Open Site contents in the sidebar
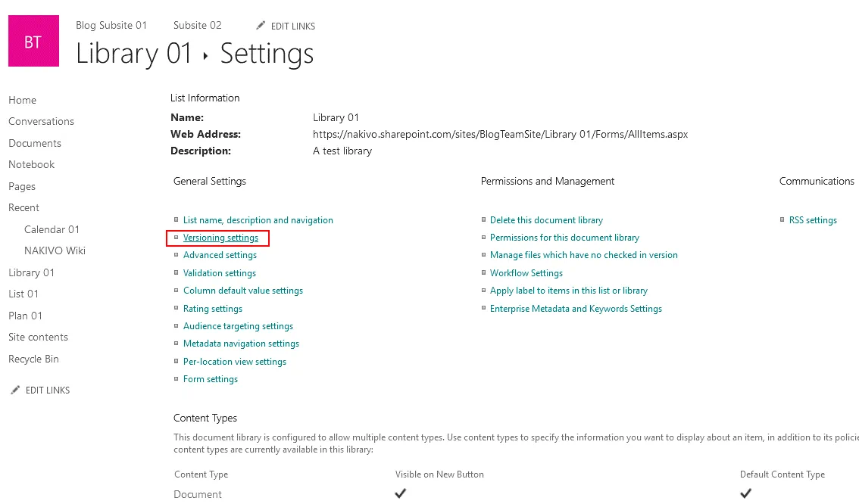Image resolution: width=859 pixels, height=504 pixels. 38,337
